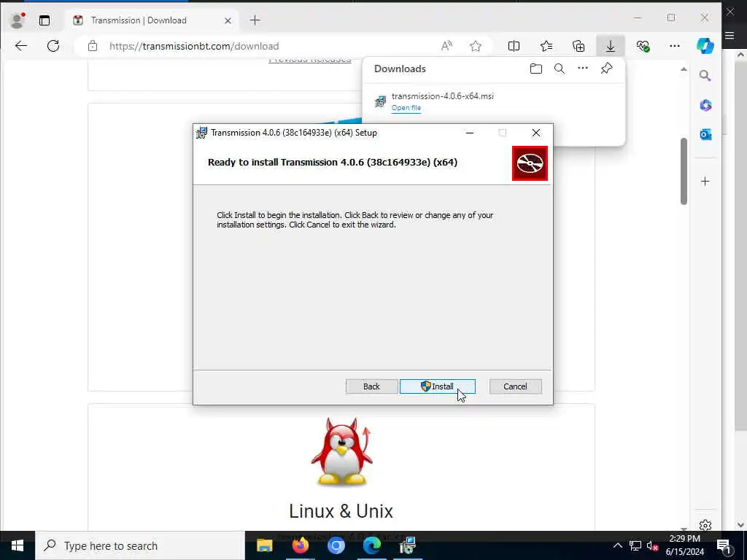Launch Chromium from the taskbar
The width and height of the screenshot is (747, 560).
pyautogui.click(x=336, y=545)
